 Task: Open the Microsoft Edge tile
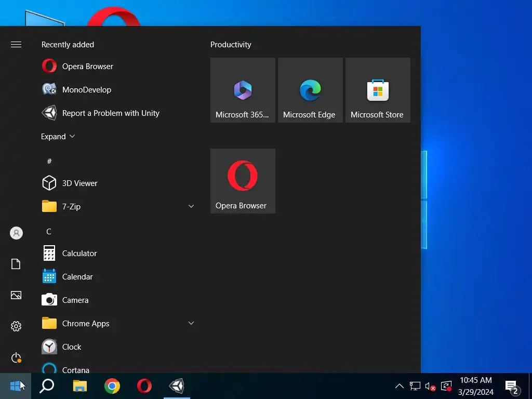(310, 90)
